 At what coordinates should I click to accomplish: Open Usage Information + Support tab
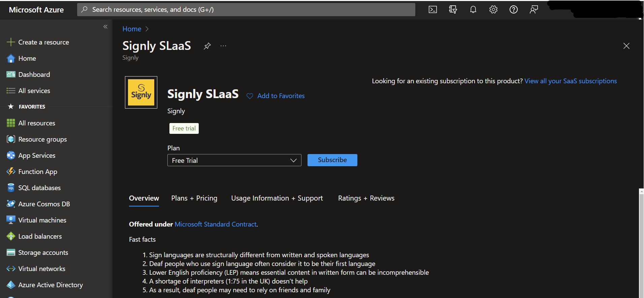coord(277,198)
